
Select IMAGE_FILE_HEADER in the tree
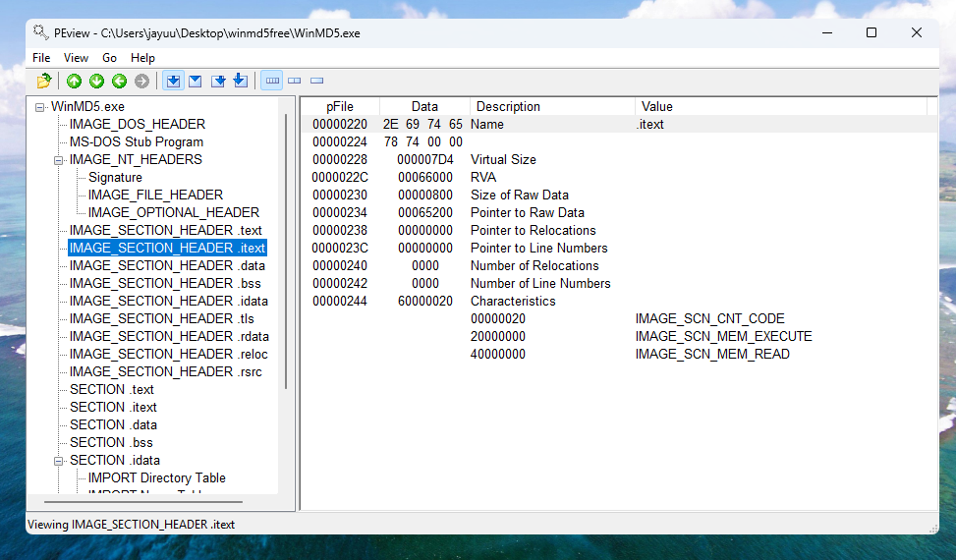[155, 195]
